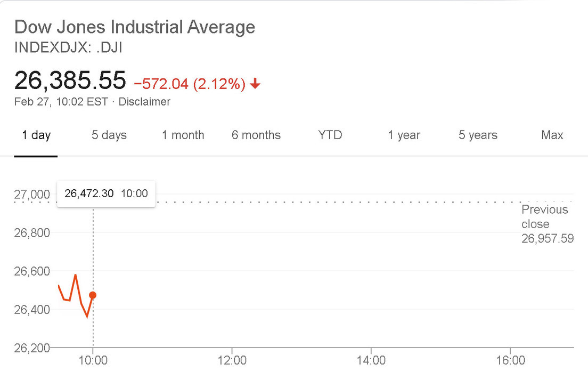Open the Disclaimer link
Viewport: 588px width, 379px height.
point(144,102)
